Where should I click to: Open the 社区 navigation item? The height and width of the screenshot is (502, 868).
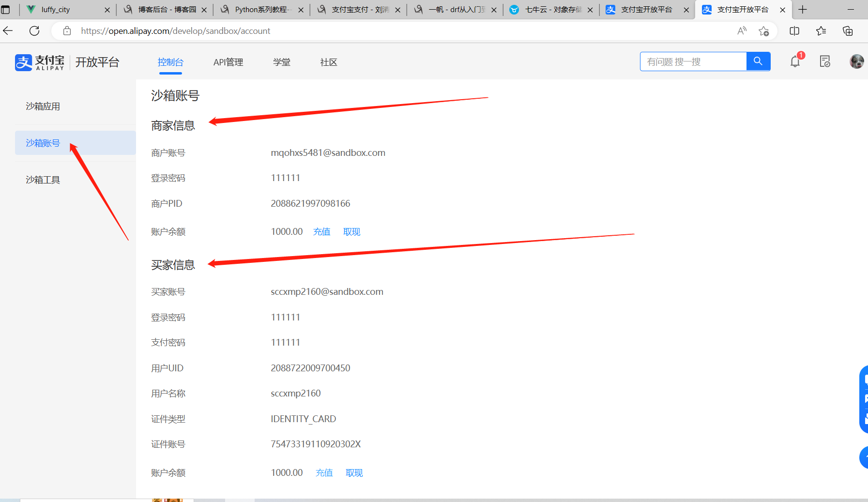tap(329, 62)
